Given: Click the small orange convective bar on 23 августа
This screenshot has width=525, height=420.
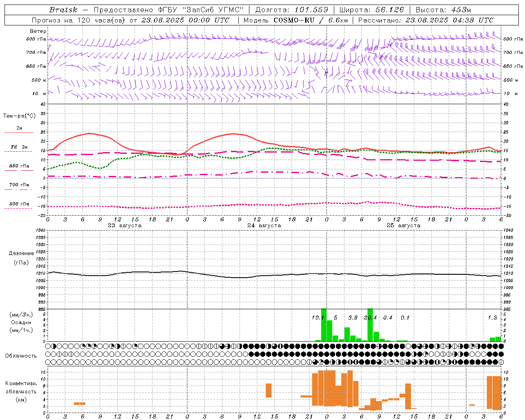Looking at the screenshot, I should (80, 404).
